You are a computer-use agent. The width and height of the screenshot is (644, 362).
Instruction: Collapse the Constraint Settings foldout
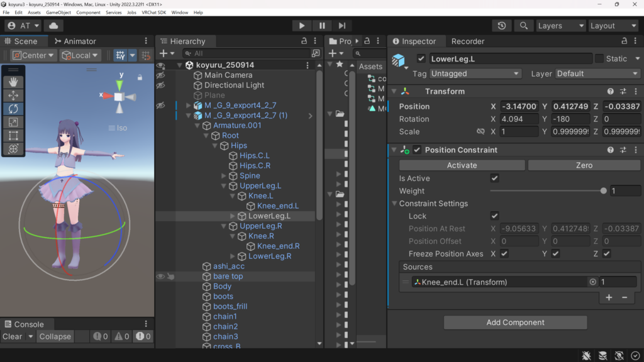[x=394, y=204]
